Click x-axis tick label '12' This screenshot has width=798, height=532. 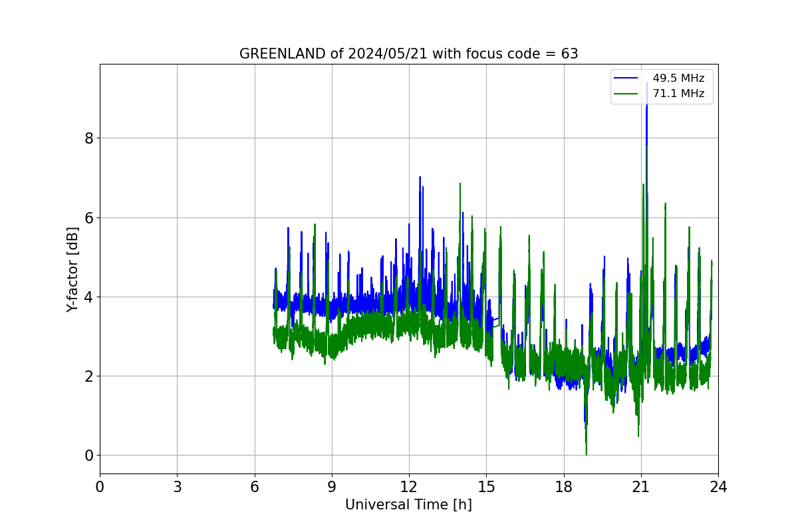tap(409, 487)
